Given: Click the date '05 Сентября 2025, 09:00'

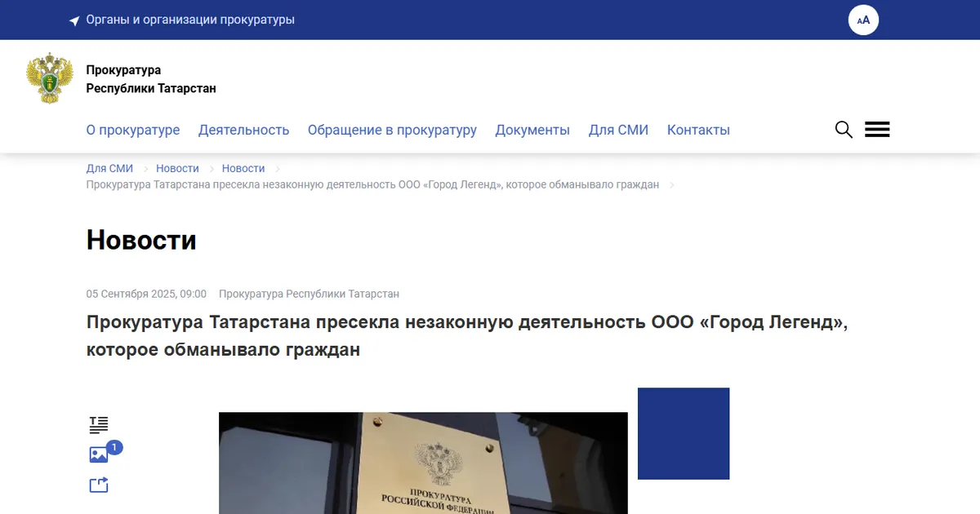Looking at the screenshot, I should [x=146, y=294].
